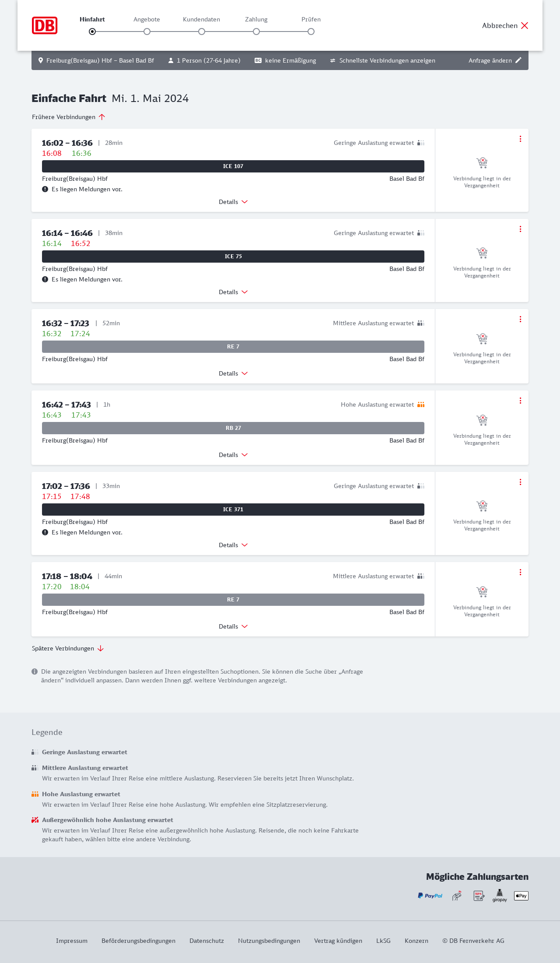Click the PayPal payment icon
The image size is (560, 963).
click(x=430, y=896)
